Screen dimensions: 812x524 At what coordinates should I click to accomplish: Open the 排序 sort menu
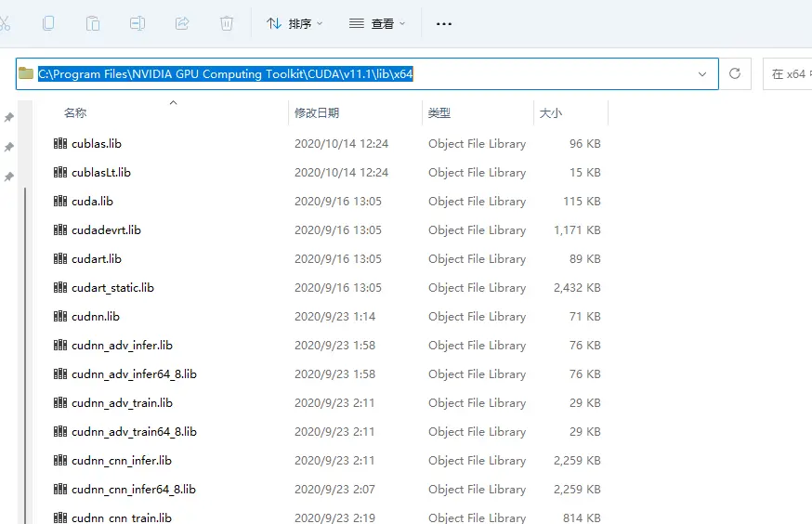(295, 23)
